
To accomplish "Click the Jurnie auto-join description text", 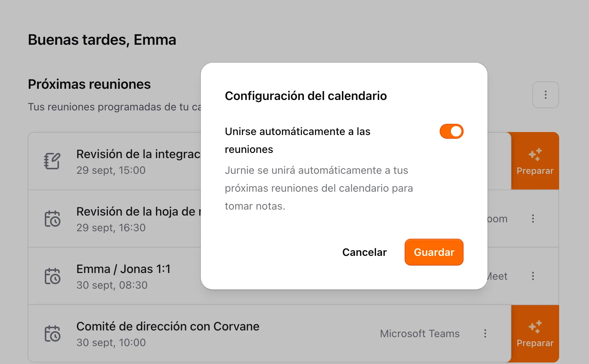I will pos(319,188).
